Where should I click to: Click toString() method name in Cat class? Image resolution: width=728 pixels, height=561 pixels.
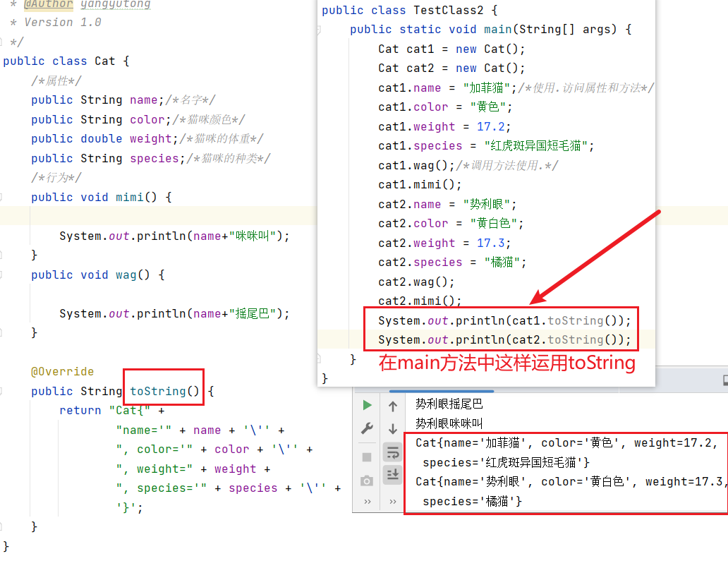(164, 391)
